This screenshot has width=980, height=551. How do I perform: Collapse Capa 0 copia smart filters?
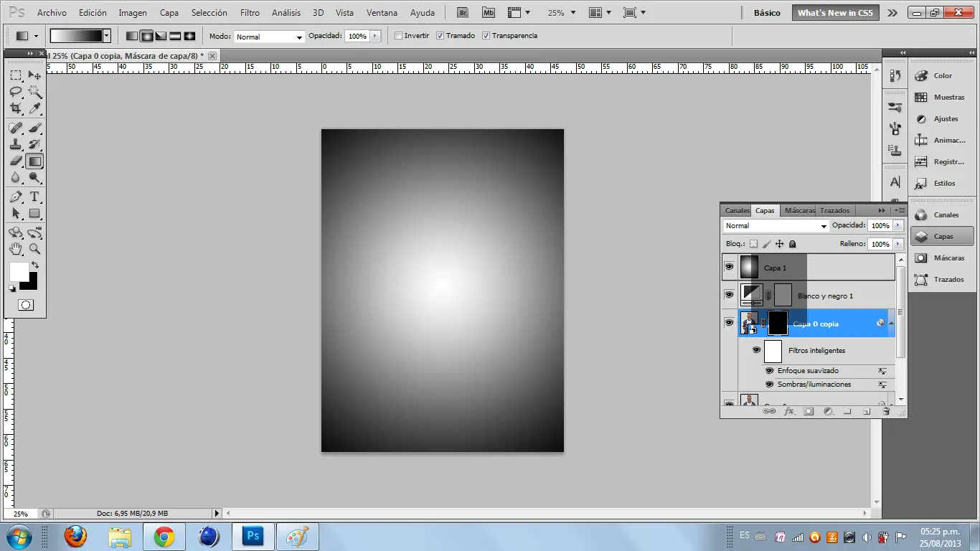coord(892,324)
